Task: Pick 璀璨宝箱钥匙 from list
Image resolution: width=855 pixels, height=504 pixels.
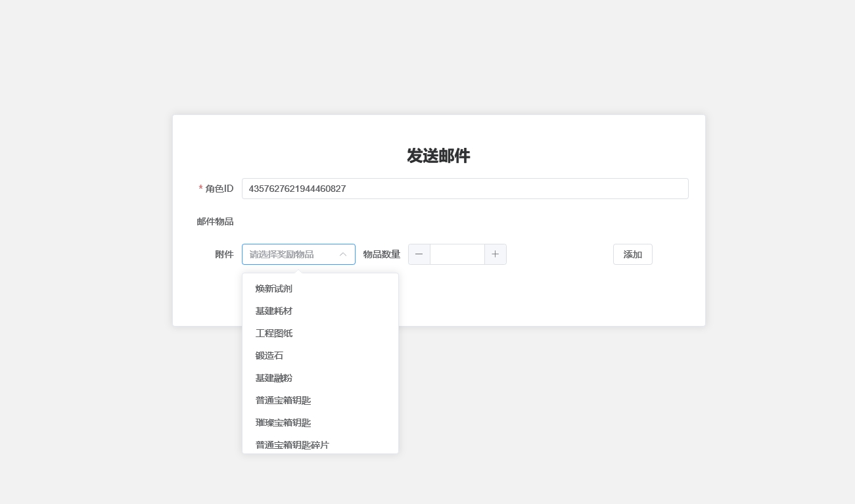Action: 320,423
